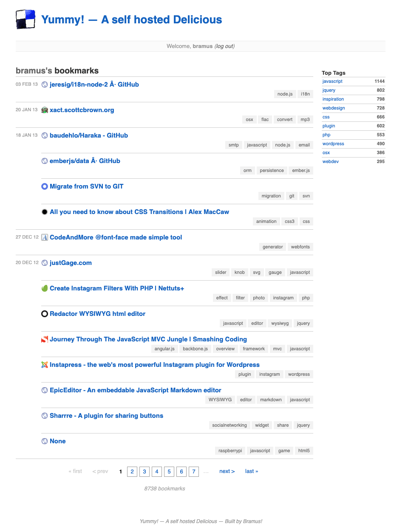Click the font icon beside CodeAndMore bookmark
394x532 pixels.
pos(45,237)
